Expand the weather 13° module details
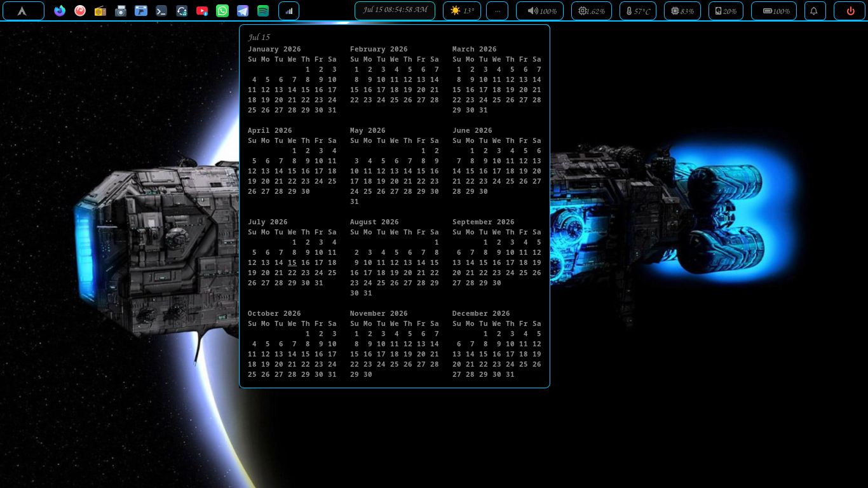 click(462, 11)
